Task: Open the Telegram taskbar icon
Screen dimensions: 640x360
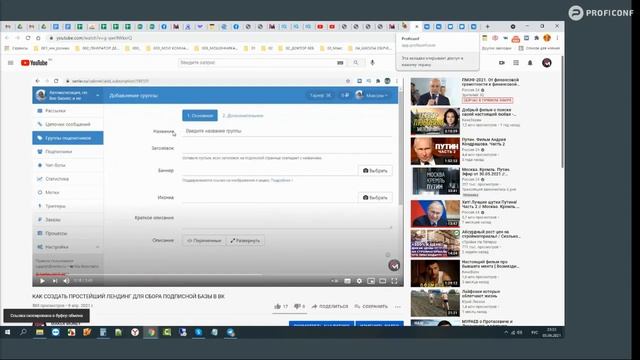Action: (x=231, y=332)
